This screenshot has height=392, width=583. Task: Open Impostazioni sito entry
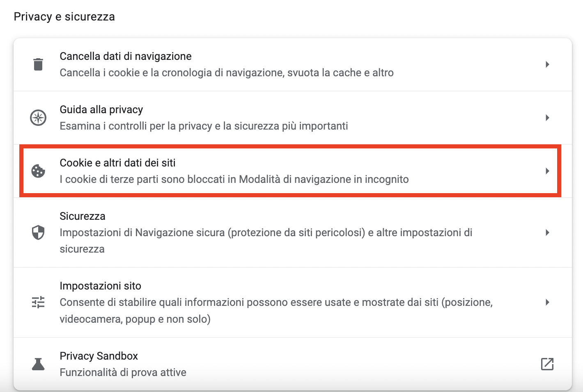(x=293, y=303)
